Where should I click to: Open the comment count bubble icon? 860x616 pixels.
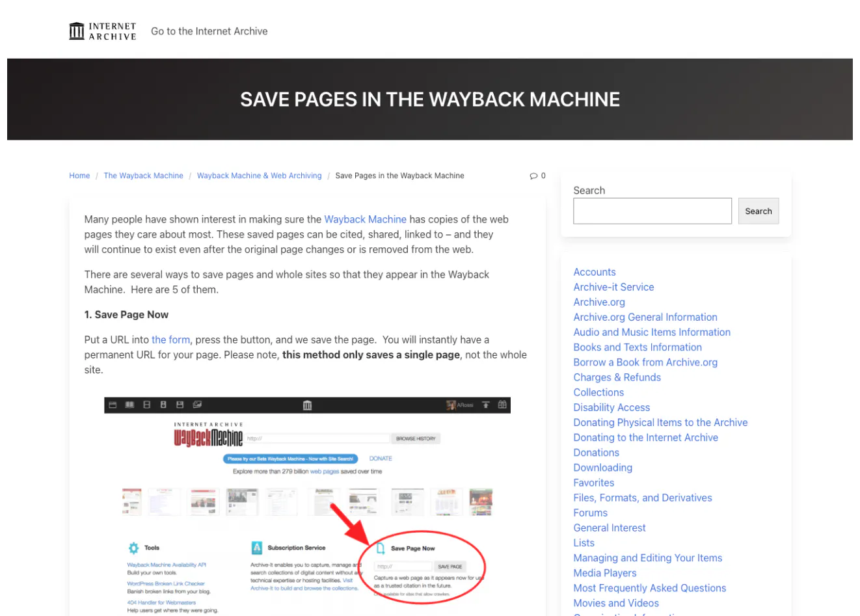point(533,176)
